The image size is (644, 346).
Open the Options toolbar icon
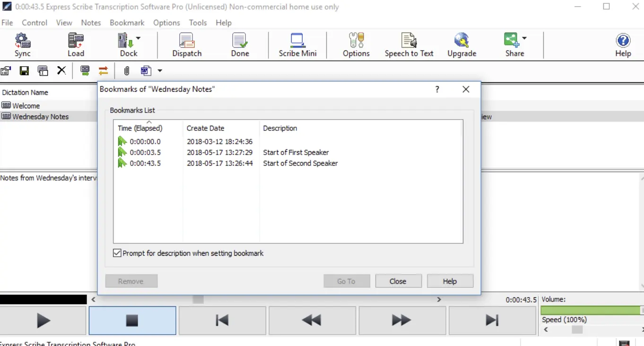(356, 45)
